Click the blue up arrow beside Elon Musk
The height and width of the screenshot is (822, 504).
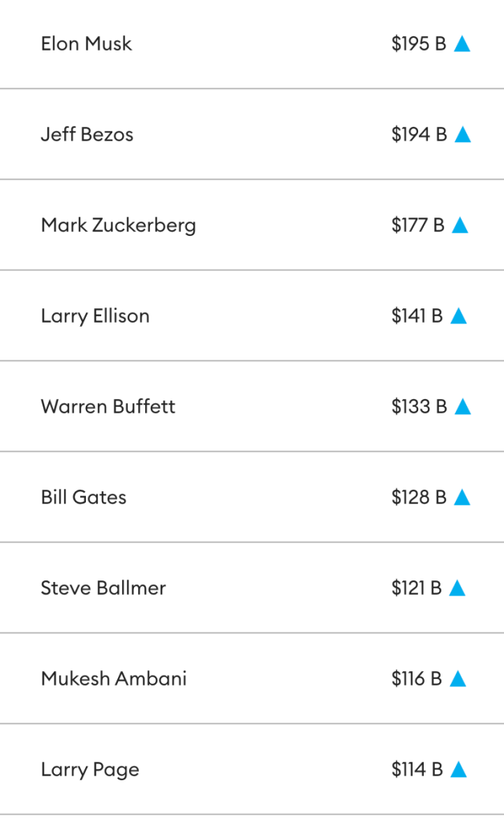[461, 44]
